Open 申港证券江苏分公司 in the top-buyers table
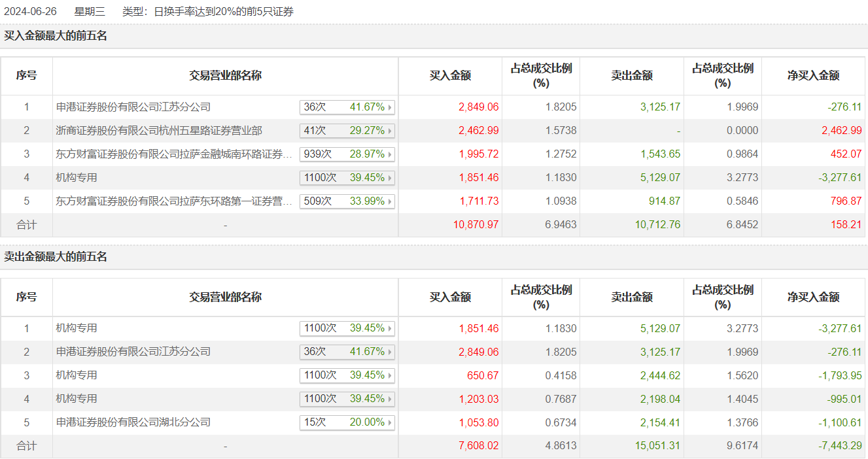 pos(133,107)
